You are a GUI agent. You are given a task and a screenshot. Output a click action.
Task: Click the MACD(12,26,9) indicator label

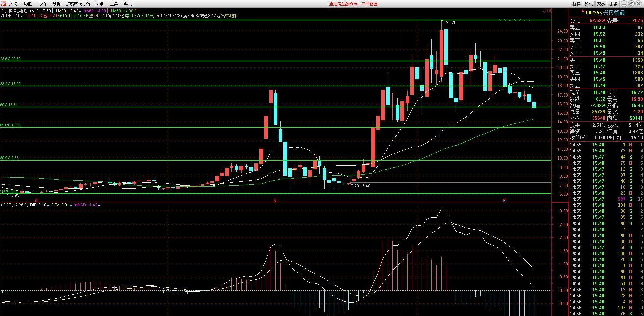pyautogui.click(x=14, y=205)
